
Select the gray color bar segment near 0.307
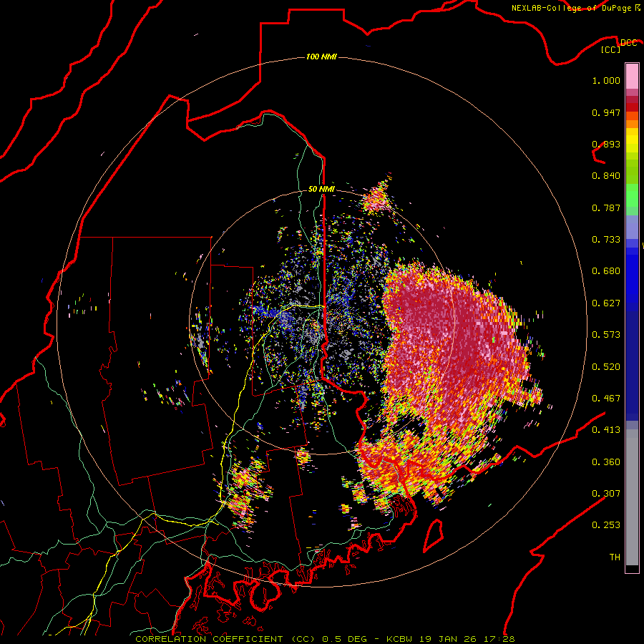pyautogui.click(x=632, y=497)
